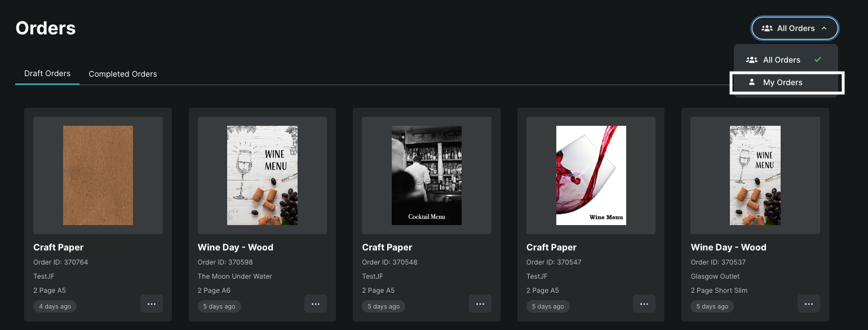The width and height of the screenshot is (868, 330).
Task: Click the Craft Paper title, order 370764
Action: pyautogui.click(x=59, y=247)
